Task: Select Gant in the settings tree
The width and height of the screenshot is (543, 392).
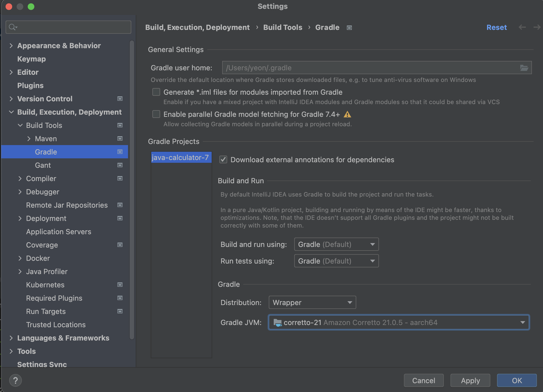Action: 43,165
